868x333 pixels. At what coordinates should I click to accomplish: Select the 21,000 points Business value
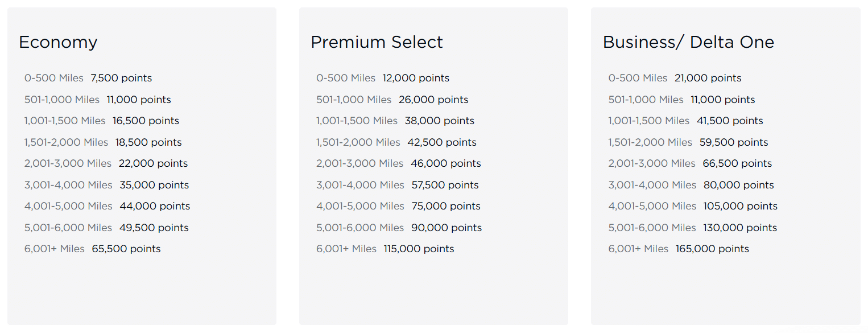(708, 78)
